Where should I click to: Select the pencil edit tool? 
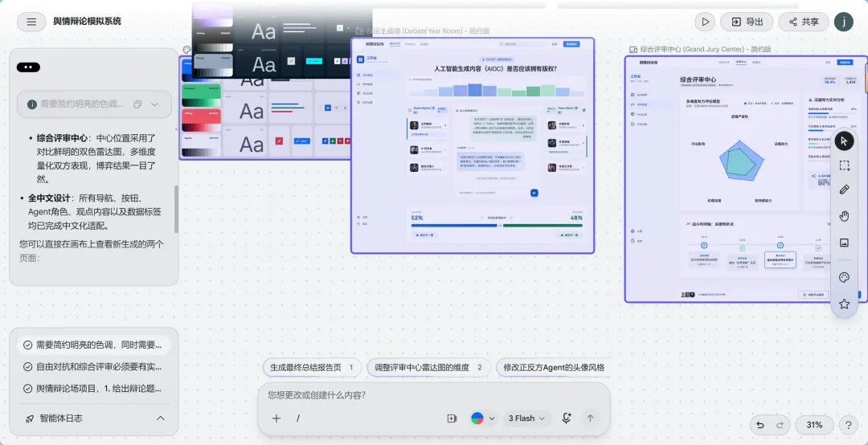pyautogui.click(x=844, y=190)
